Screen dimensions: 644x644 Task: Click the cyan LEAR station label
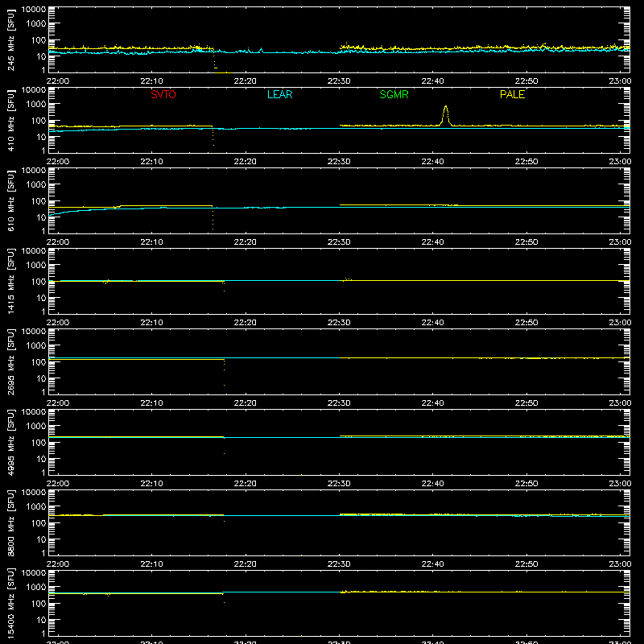(x=279, y=94)
